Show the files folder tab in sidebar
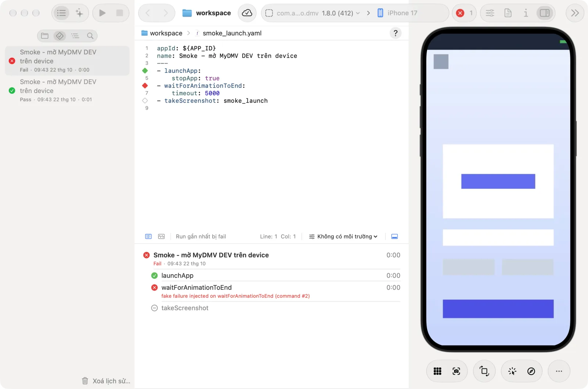Image resolution: width=588 pixels, height=389 pixels. coord(44,36)
